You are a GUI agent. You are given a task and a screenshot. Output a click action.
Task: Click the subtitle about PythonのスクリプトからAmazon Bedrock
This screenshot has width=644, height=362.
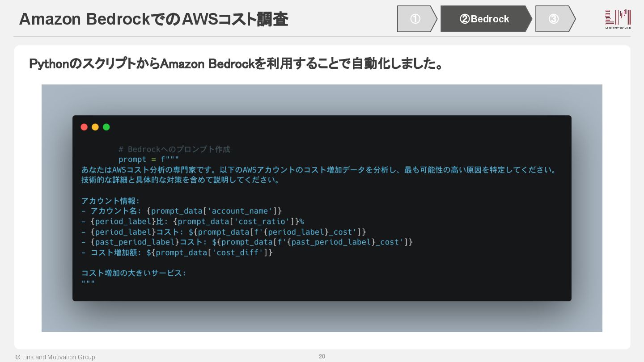pos(236,64)
